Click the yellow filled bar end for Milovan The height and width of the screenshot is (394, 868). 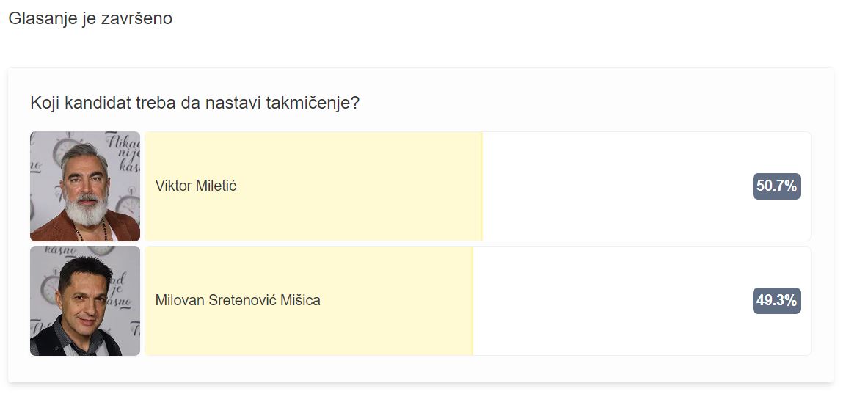click(472, 301)
